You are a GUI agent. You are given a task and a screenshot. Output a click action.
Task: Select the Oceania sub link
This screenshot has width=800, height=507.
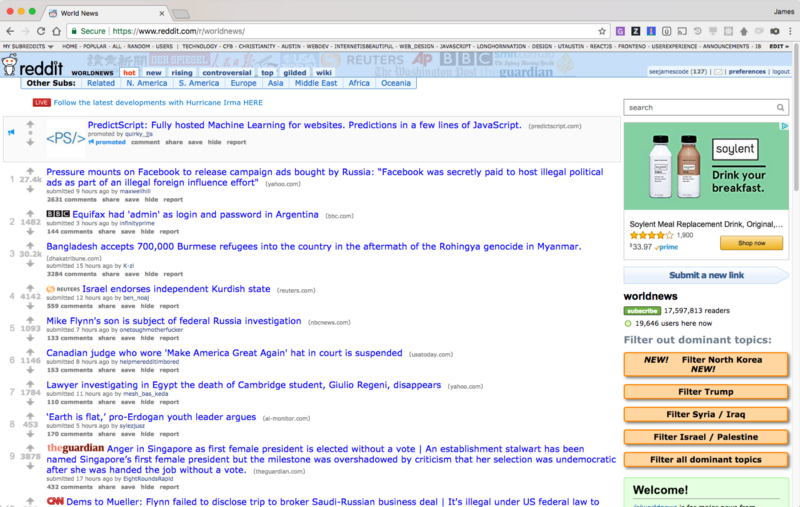click(396, 83)
